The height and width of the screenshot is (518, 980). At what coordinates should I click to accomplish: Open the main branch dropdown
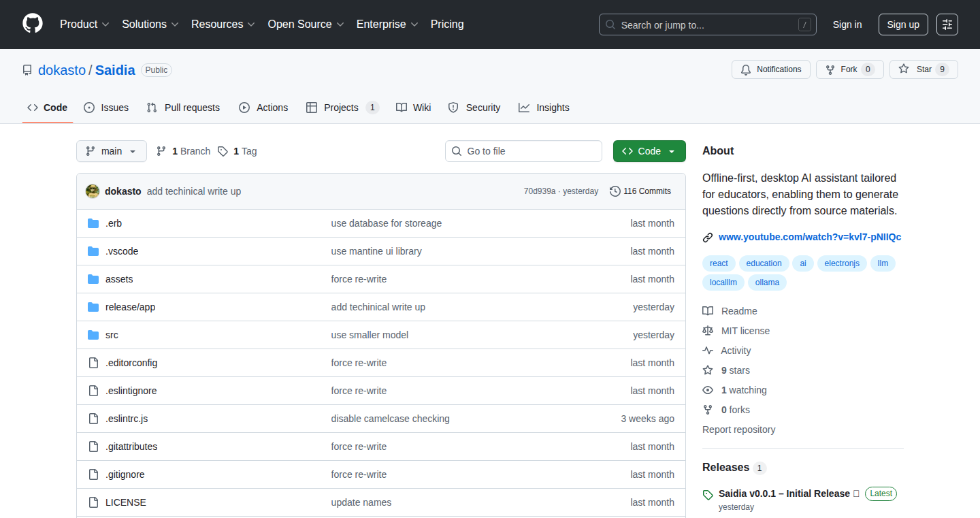(x=112, y=151)
